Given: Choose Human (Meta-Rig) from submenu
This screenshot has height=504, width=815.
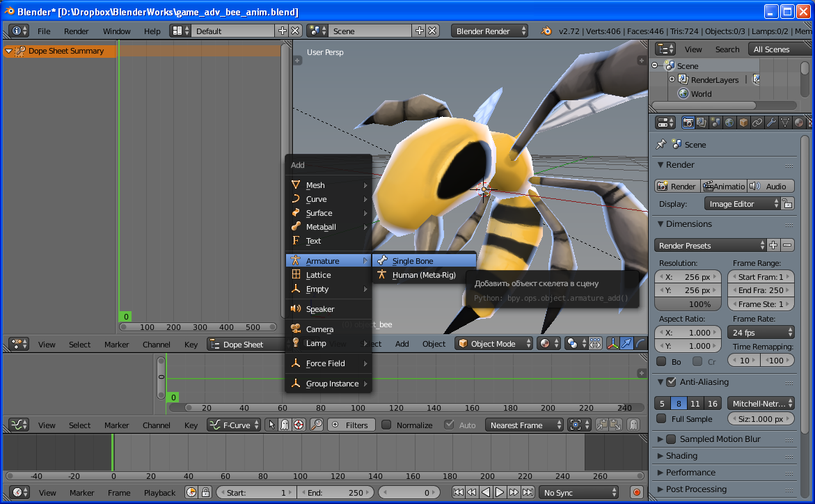Looking at the screenshot, I should pos(424,275).
